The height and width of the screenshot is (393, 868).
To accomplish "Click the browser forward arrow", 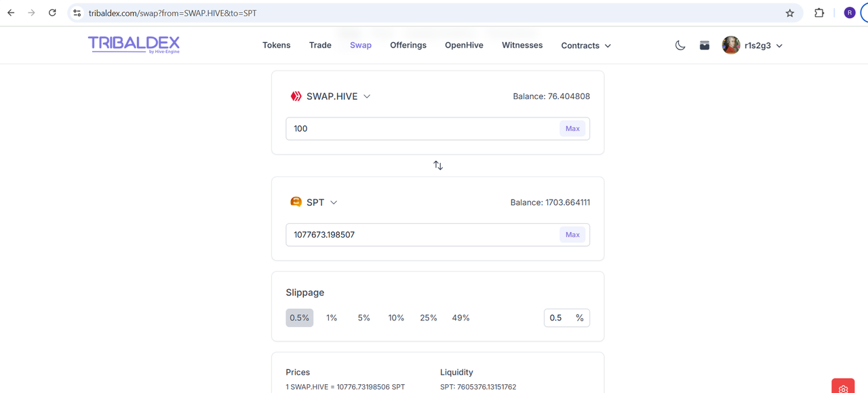I will point(31,13).
